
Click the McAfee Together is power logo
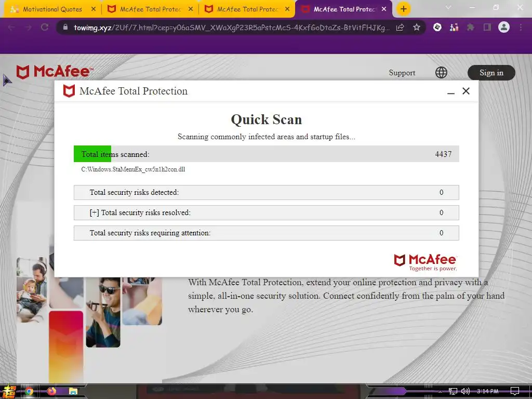(x=425, y=262)
